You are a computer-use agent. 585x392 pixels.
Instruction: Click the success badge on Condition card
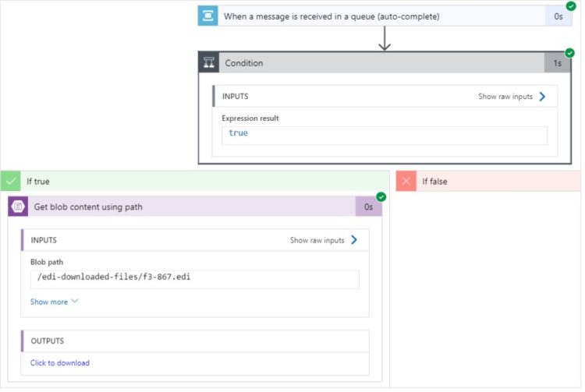click(569, 53)
